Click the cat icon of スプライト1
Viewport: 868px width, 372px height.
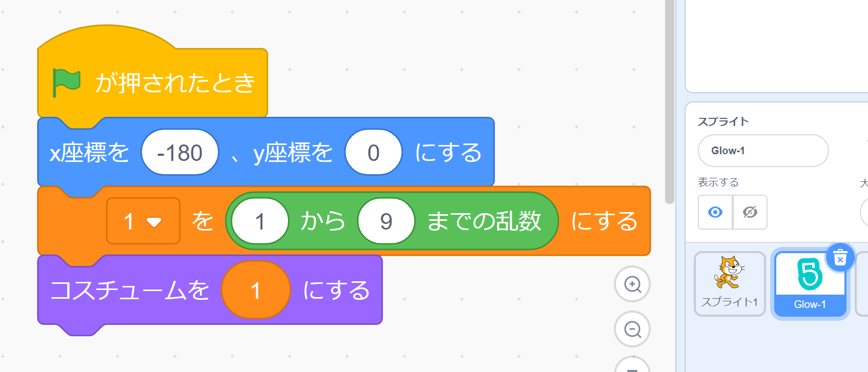(x=729, y=273)
